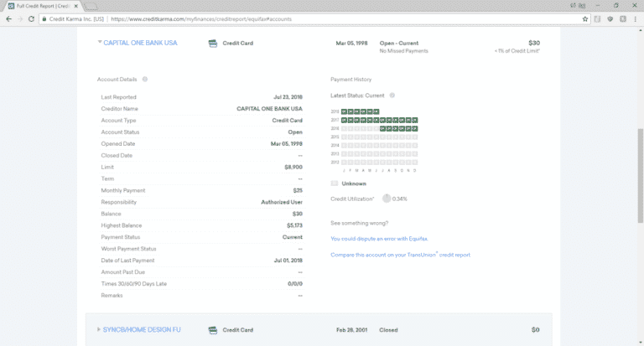Screen dimensions: 644x346
Task: Open the Chrome three-dot menu
Action: 633,18
